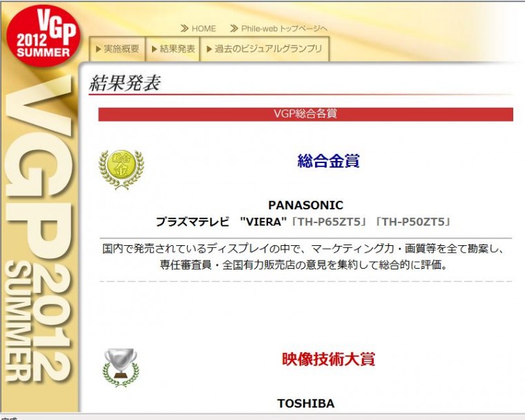Viewport: 525px width, 420px height.
Task: Click the gold 総合金 medal icon
Action: [121, 169]
